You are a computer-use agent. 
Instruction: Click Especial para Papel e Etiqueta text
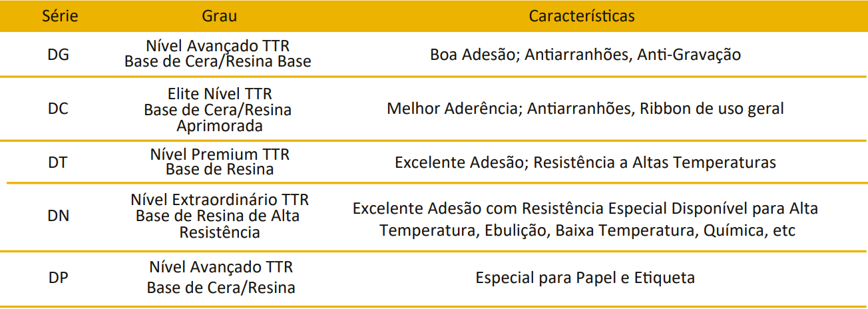point(585,278)
